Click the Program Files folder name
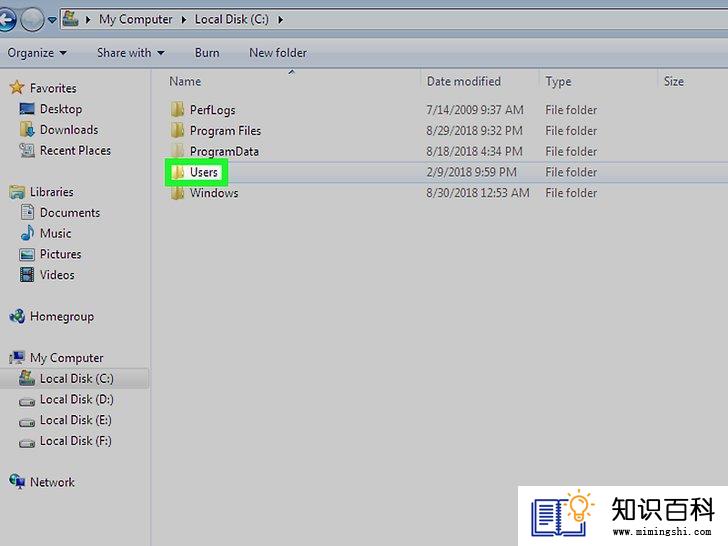728x546 pixels. [225, 131]
